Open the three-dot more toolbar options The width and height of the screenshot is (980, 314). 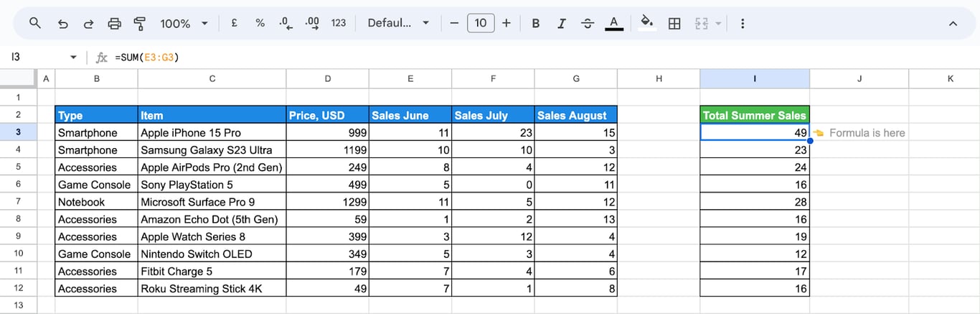coord(742,24)
